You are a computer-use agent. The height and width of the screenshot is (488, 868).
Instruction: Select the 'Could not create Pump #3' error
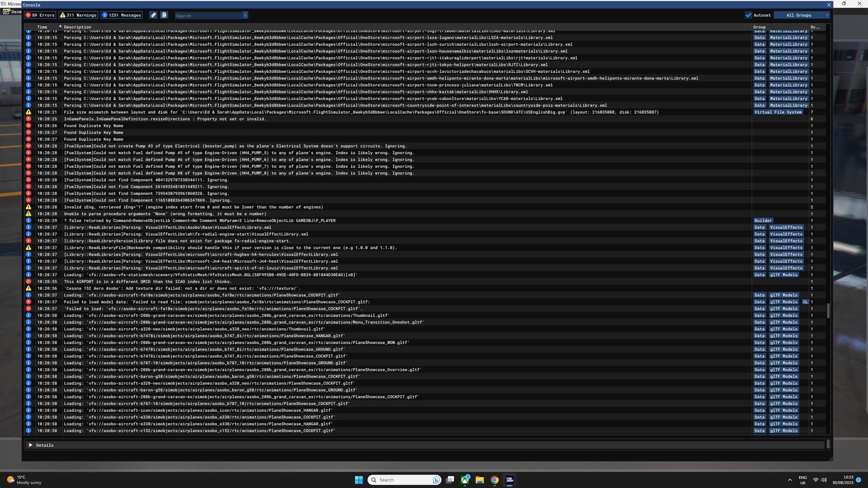point(425,146)
